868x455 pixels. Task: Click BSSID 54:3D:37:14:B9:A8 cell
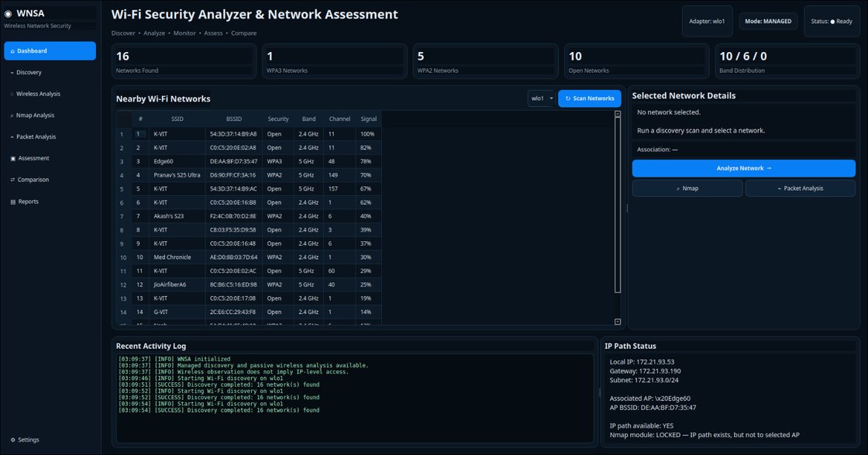tap(233, 135)
